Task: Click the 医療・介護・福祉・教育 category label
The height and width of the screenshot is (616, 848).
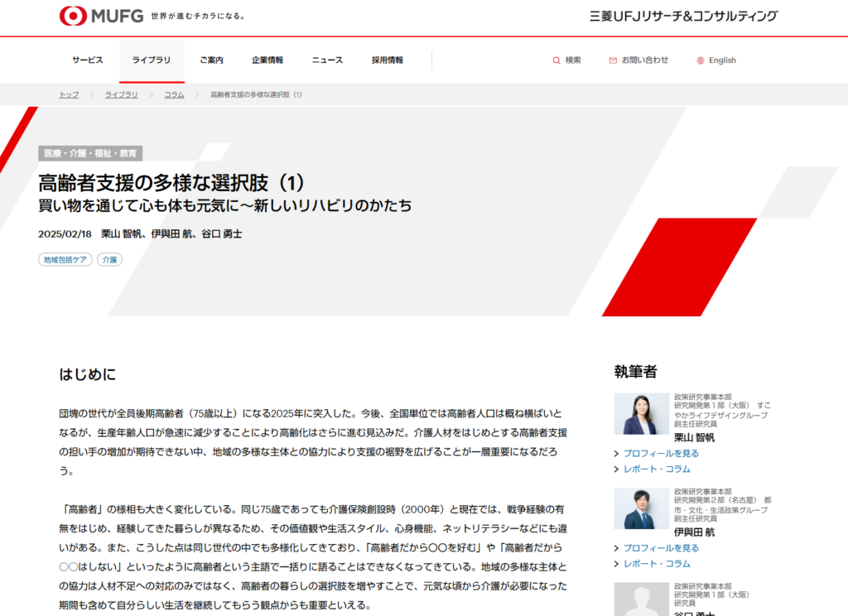Action: coord(90,154)
